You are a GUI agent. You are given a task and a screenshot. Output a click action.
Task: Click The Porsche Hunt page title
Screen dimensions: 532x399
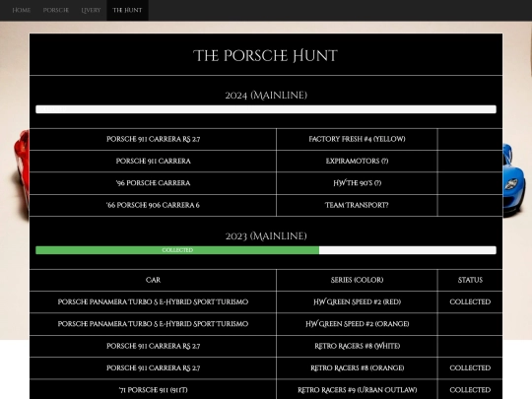tap(266, 55)
